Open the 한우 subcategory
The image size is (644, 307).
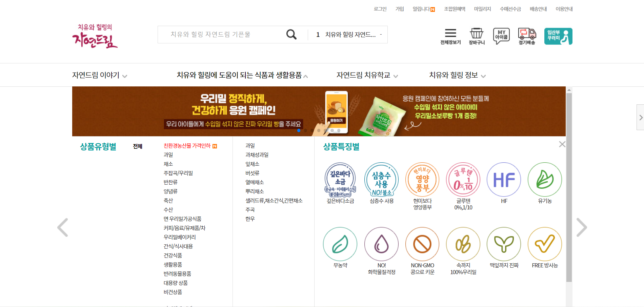(x=250, y=219)
